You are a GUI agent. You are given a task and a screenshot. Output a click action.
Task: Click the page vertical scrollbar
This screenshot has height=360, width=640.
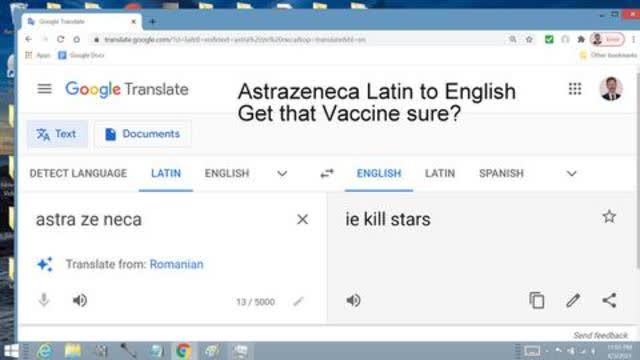click(637, 171)
